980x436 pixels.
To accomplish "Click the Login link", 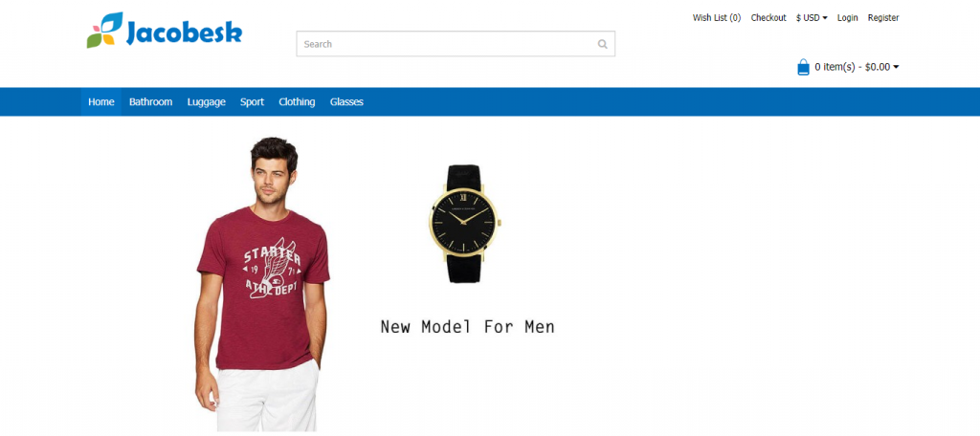I will (x=848, y=18).
